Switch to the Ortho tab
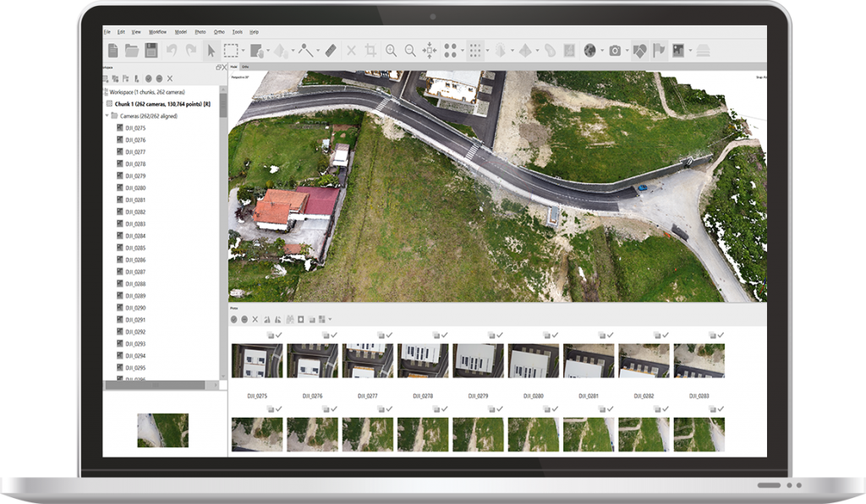 tap(245, 67)
